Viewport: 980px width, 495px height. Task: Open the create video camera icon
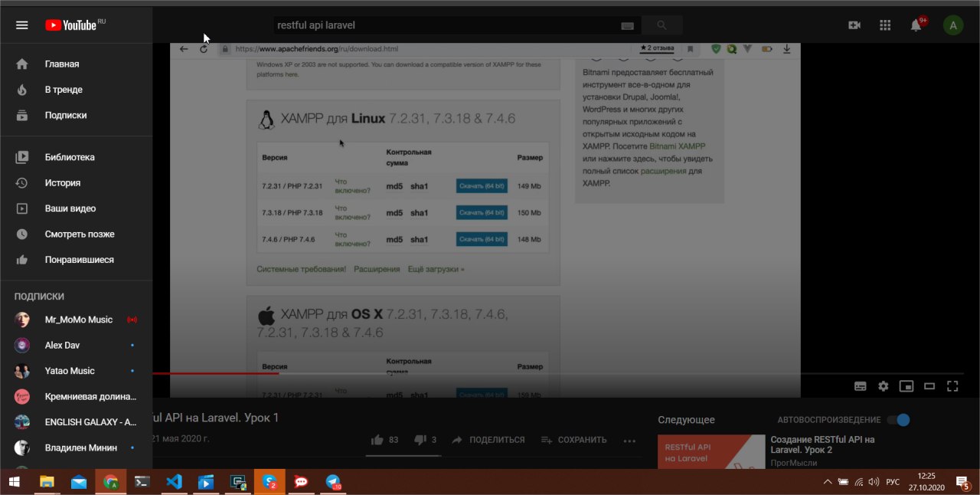click(x=854, y=25)
